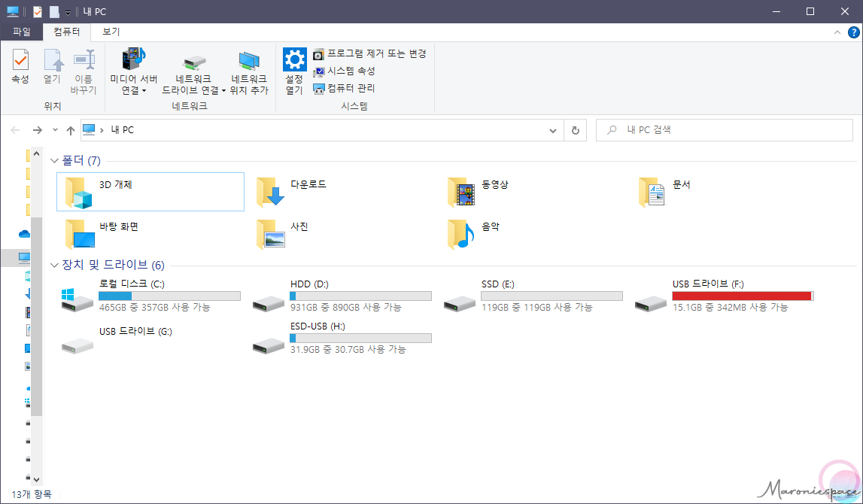Image resolution: width=863 pixels, height=504 pixels.
Task: Select the 동영상 folder icon
Action: tap(461, 193)
